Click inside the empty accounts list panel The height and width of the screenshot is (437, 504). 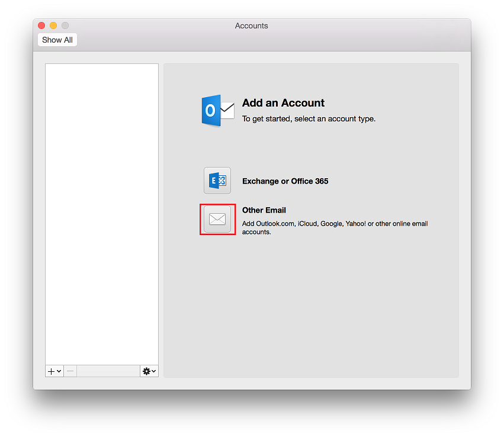coord(101,213)
